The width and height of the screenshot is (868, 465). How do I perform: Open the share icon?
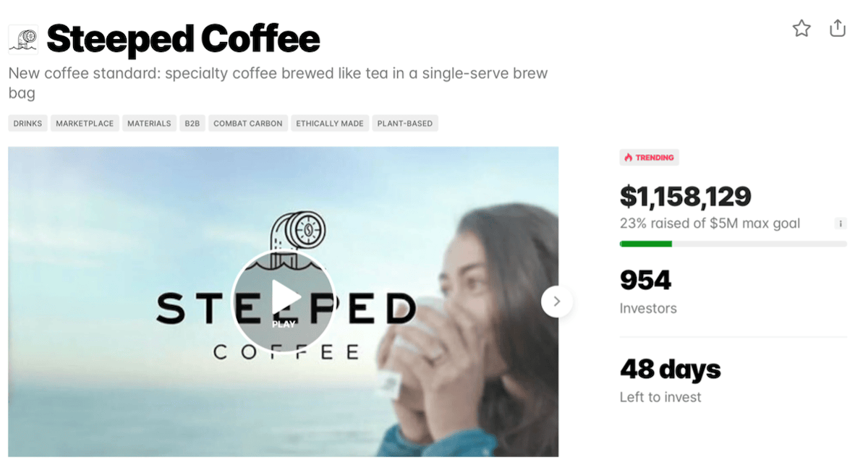838,28
